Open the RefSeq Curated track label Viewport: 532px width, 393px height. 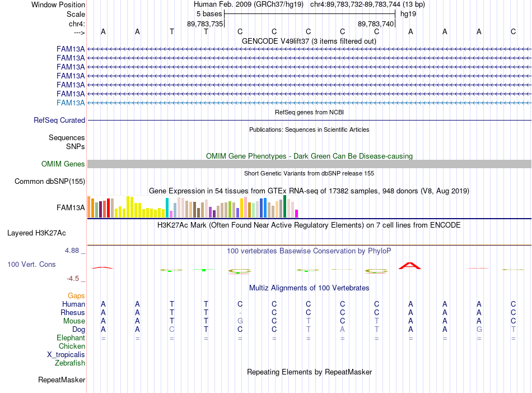pyautogui.click(x=59, y=120)
